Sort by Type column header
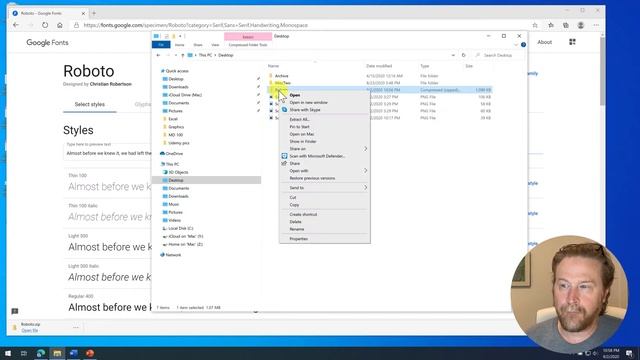Image resolution: width=640 pixels, height=360 pixels. point(424,66)
